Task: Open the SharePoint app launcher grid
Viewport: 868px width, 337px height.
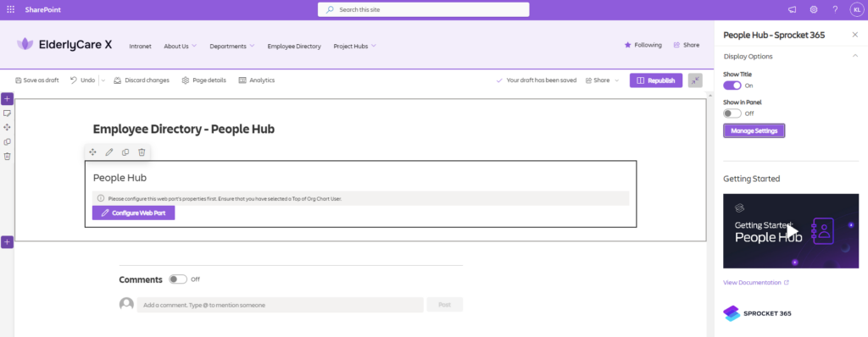Action: (x=10, y=9)
